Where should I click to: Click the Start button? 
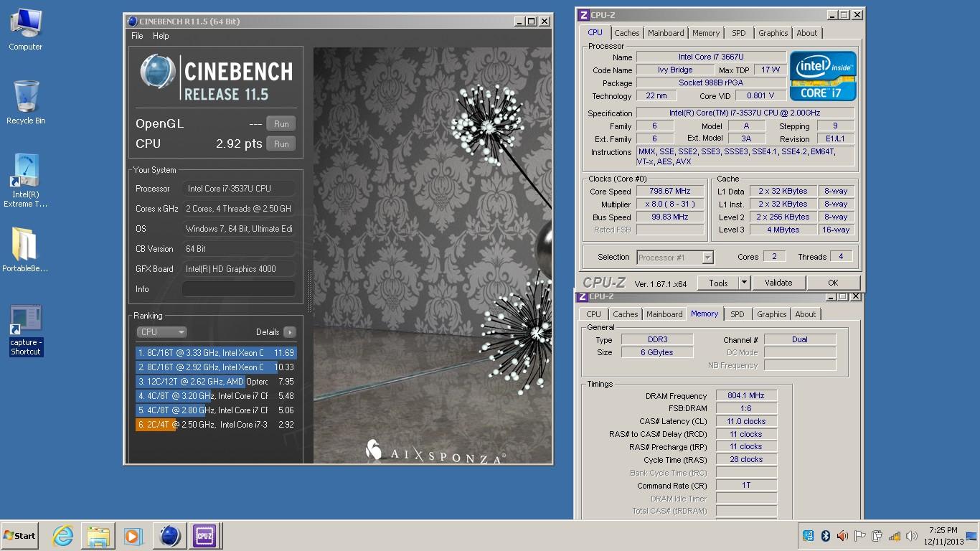pyautogui.click(x=19, y=535)
